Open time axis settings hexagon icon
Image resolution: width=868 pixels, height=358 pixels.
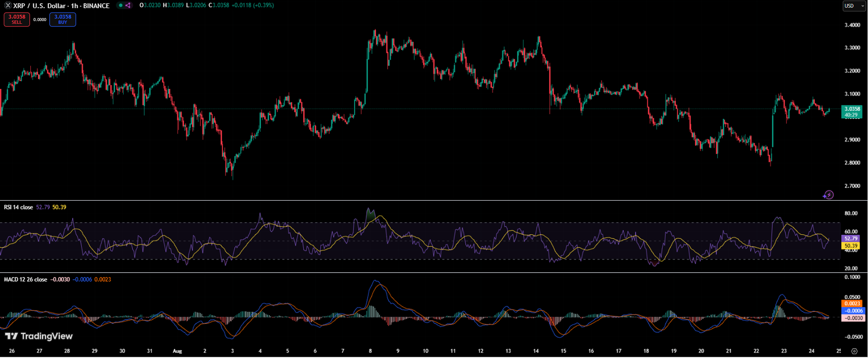pos(854,351)
